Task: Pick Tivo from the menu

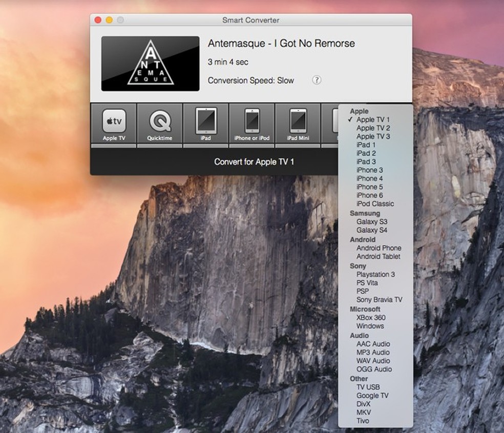Action: (x=375, y=421)
